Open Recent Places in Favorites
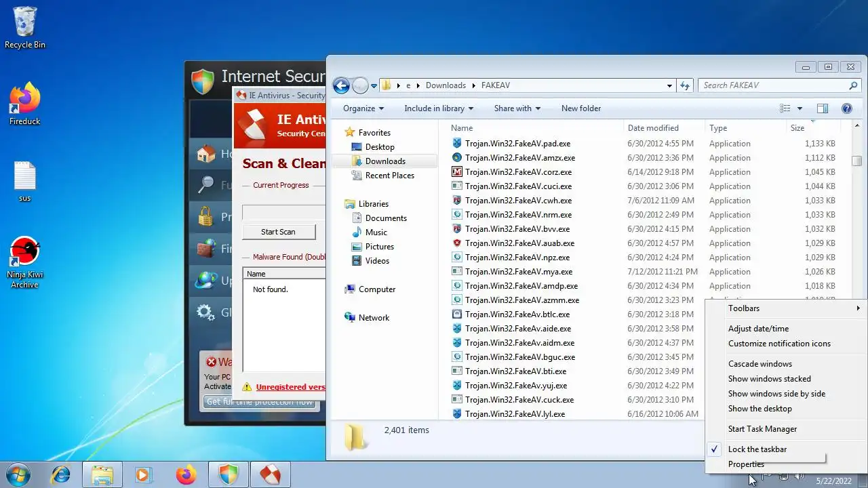Image resolution: width=868 pixels, height=488 pixels. click(389, 176)
